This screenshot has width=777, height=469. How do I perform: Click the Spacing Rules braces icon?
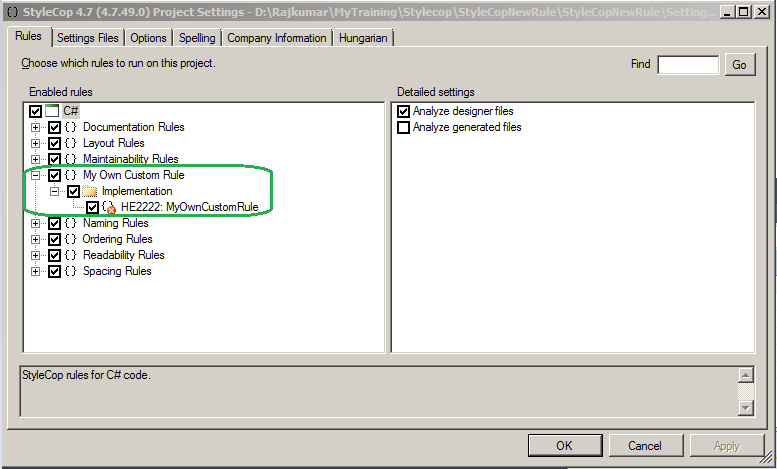tap(71, 271)
